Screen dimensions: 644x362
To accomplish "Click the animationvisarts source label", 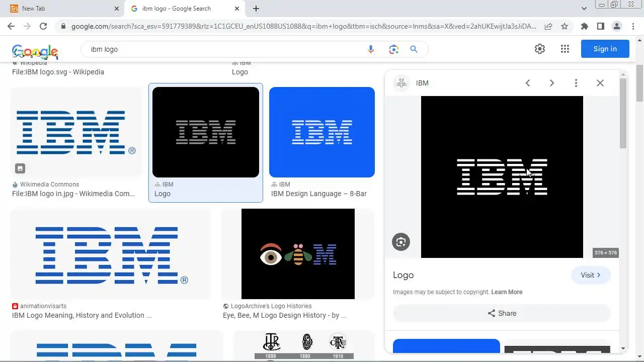I will [x=43, y=306].
